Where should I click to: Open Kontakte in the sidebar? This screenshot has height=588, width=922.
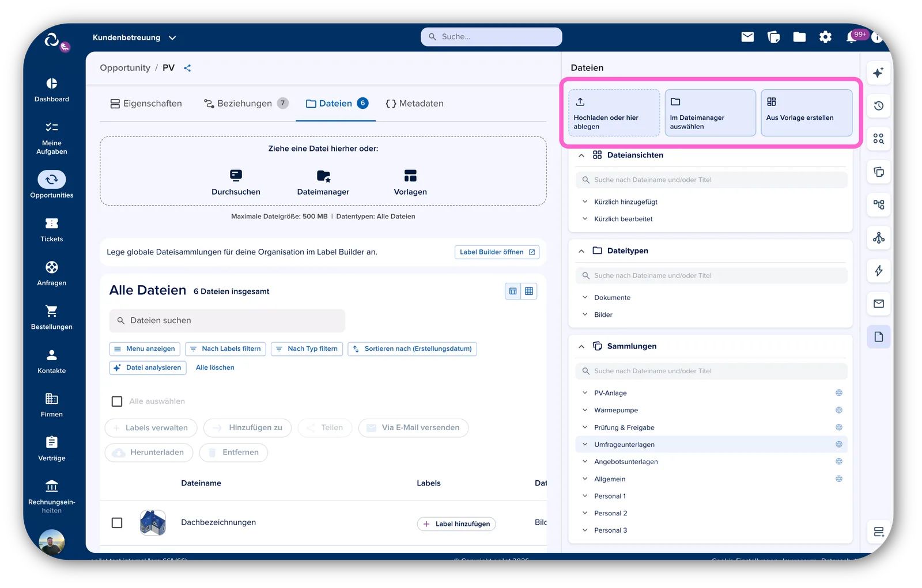pyautogui.click(x=52, y=361)
